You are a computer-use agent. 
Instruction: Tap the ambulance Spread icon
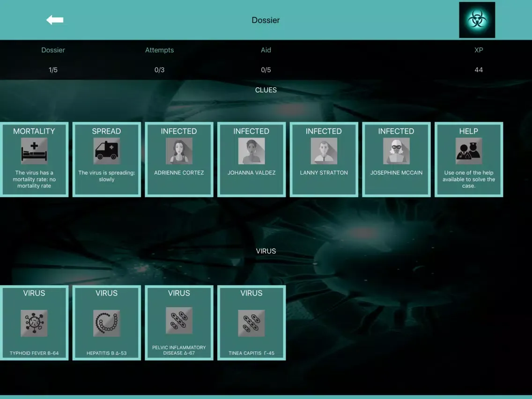coord(106,151)
